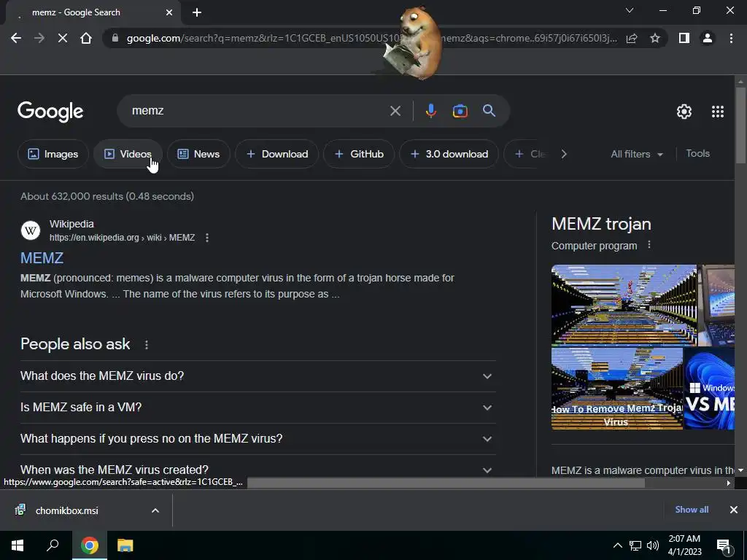Click the Wikipedia favicon on the result
The height and width of the screenshot is (560, 747).
(31, 231)
